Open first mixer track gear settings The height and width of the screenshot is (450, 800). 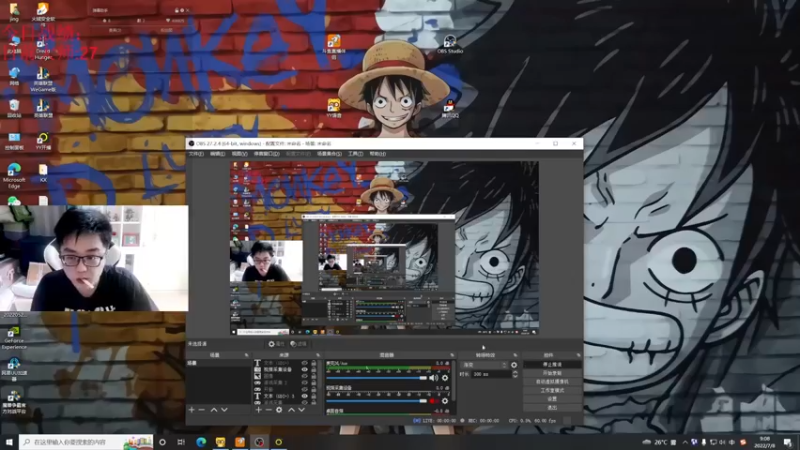point(445,378)
